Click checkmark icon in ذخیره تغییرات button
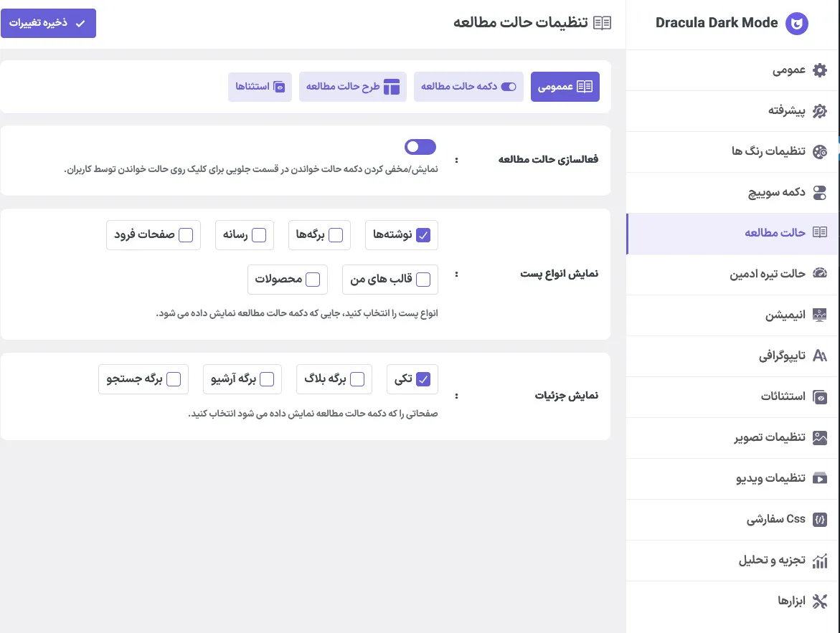840x633 pixels. point(80,24)
